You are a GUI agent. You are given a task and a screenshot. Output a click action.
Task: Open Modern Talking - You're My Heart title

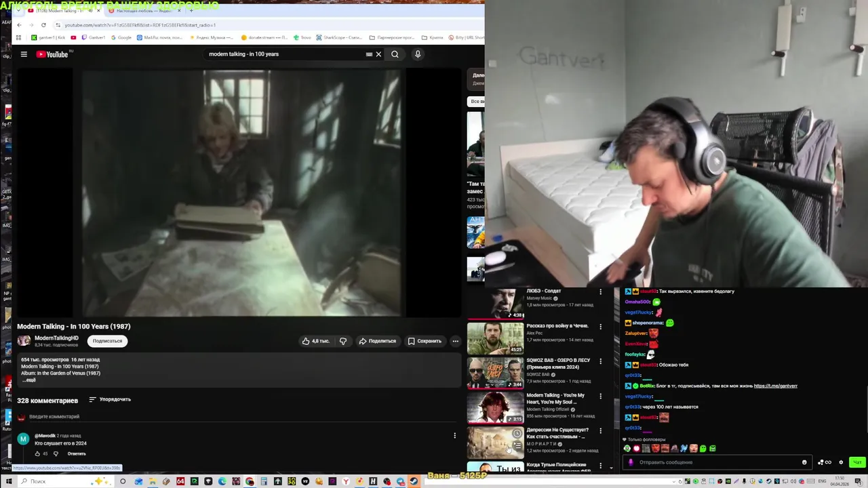click(x=555, y=399)
